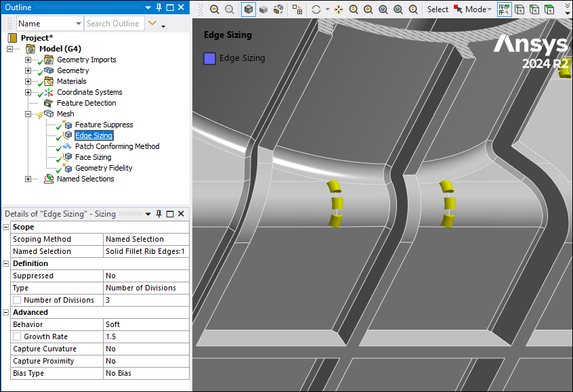Viewport: 573px width, 392px height.
Task: Click the Patch Conforming Method icon
Action: point(67,146)
